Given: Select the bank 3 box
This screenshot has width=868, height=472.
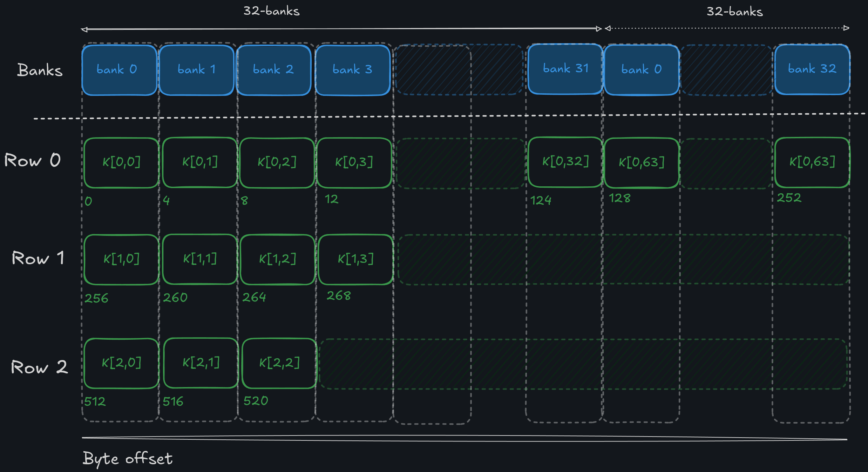Looking at the screenshot, I should (352, 70).
